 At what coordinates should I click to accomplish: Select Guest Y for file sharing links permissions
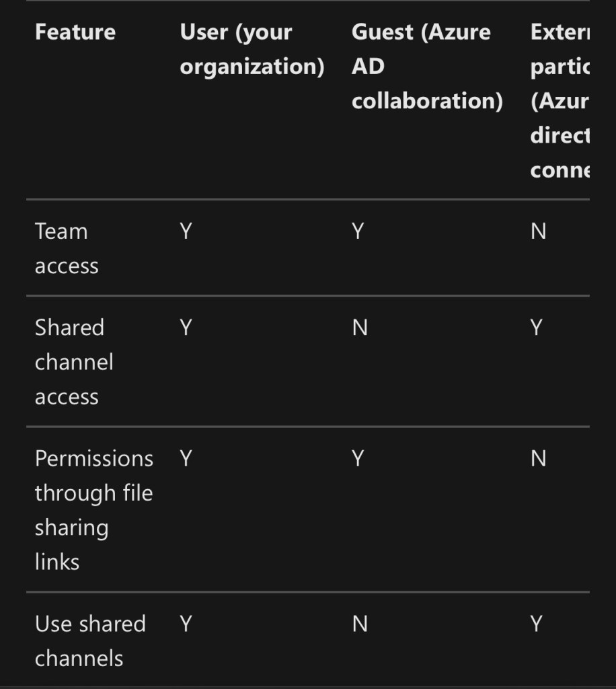pos(358,458)
